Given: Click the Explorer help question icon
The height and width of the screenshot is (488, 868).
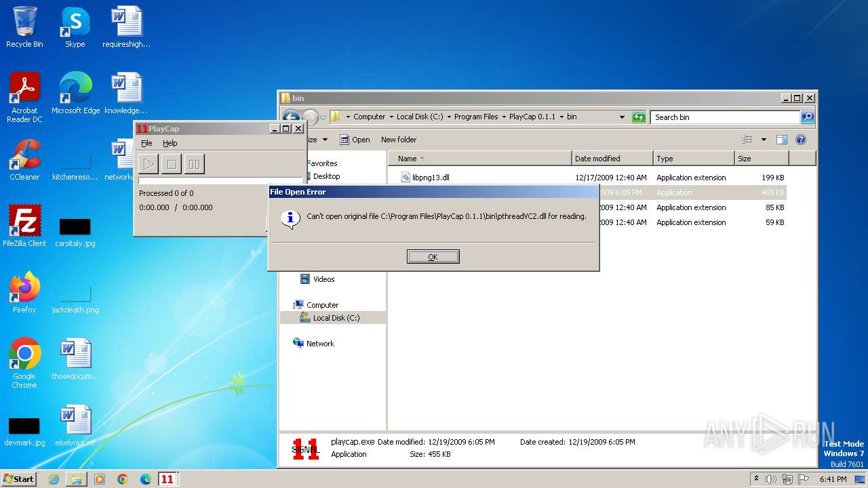Looking at the screenshot, I should (800, 140).
